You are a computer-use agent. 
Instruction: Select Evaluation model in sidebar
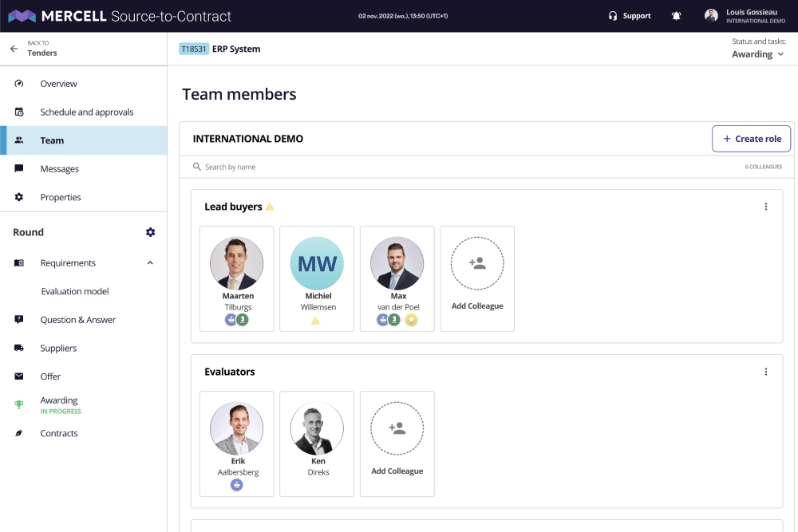point(75,292)
